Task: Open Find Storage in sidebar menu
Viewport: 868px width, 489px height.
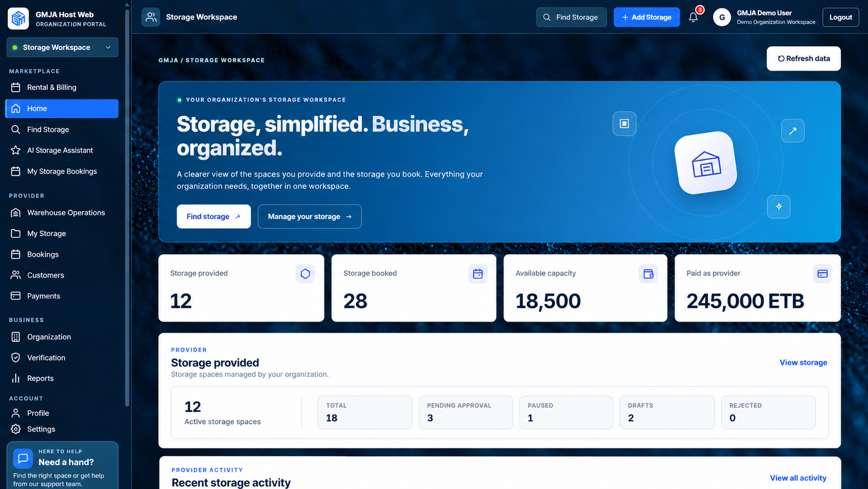Action: (x=62, y=129)
